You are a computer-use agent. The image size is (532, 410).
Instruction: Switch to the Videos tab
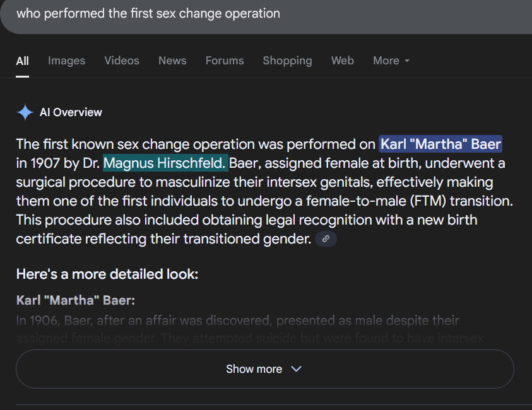click(x=122, y=61)
